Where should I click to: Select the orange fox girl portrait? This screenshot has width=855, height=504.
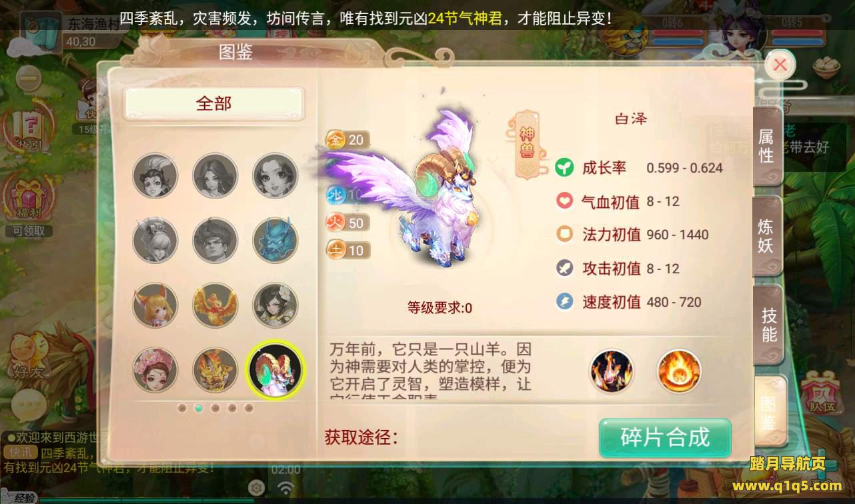[x=155, y=305]
